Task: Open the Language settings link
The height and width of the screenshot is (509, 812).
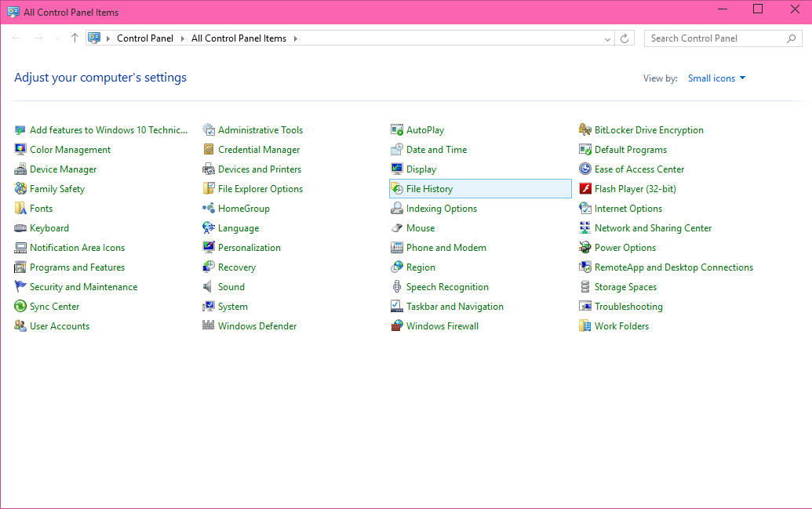Action: pos(239,228)
